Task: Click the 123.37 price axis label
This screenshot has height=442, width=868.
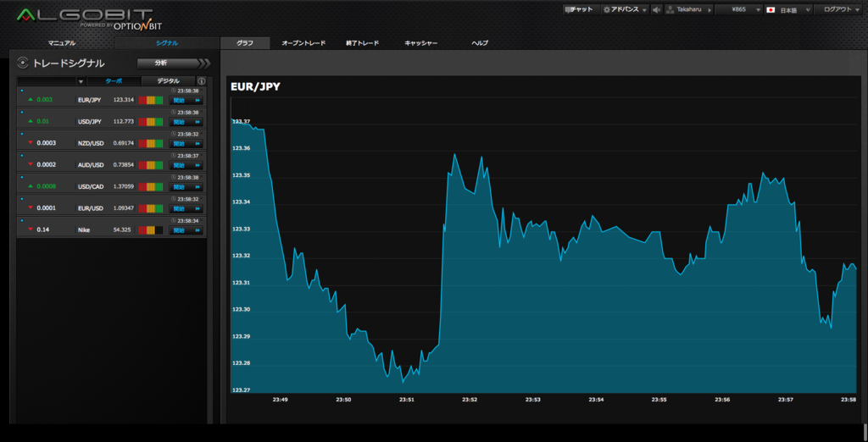Action: point(241,122)
